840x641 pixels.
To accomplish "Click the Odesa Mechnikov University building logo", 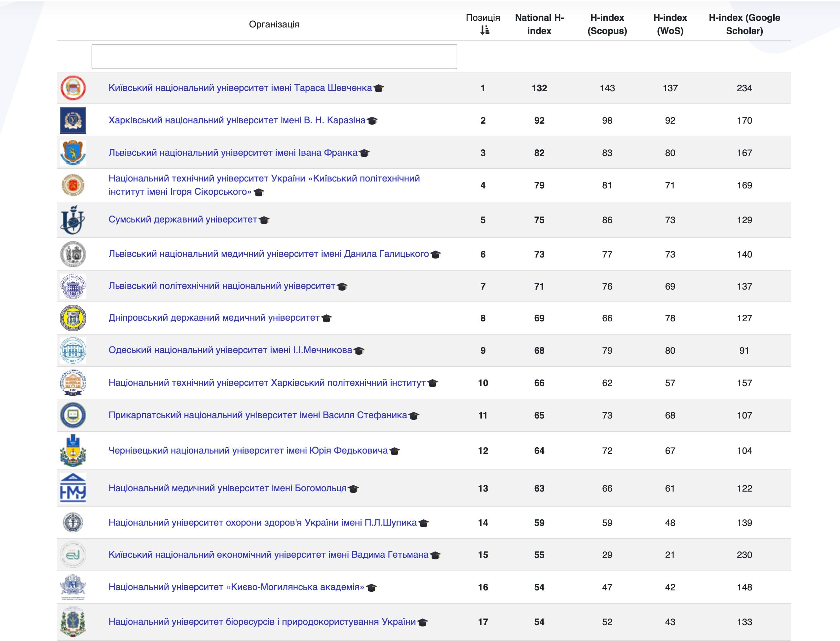I will pyautogui.click(x=73, y=350).
